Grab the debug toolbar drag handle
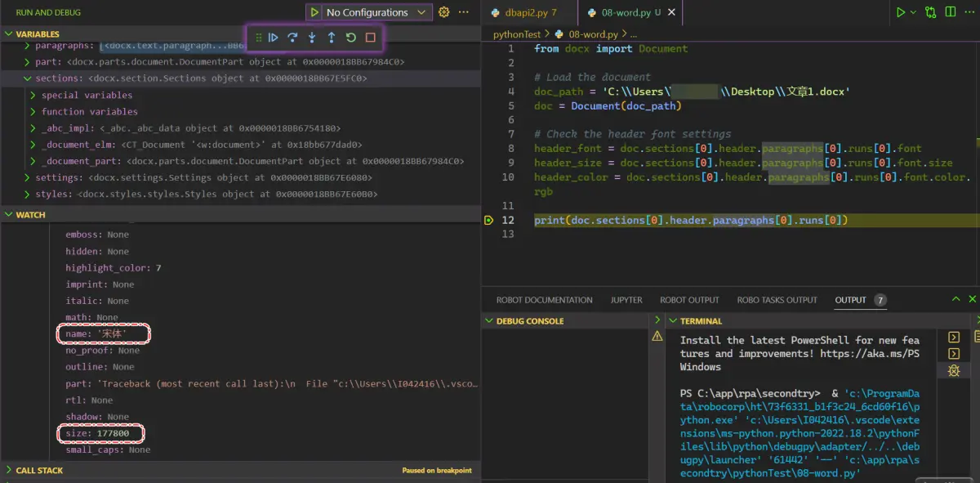This screenshot has height=483, width=980. pos(258,38)
